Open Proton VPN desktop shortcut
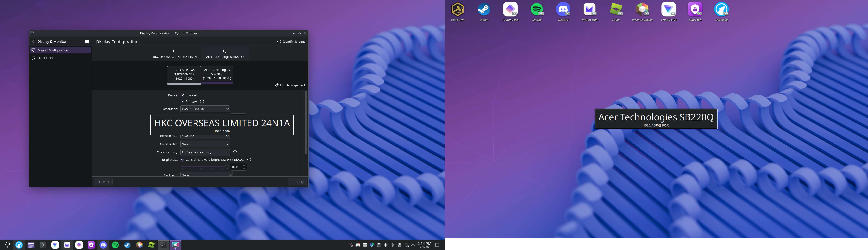This screenshot has height=250, width=868. coord(669,12)
